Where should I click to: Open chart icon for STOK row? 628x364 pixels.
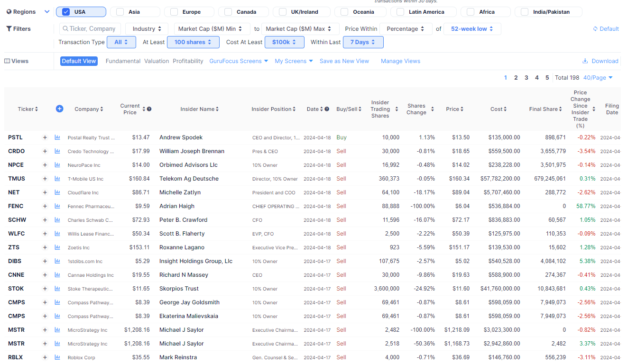[57, 289]
